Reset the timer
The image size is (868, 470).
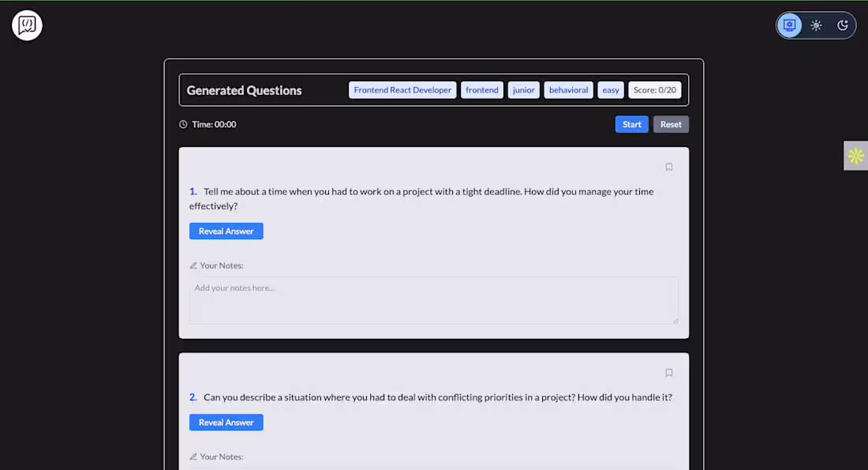pyautogui.click(x=671, y=124)
